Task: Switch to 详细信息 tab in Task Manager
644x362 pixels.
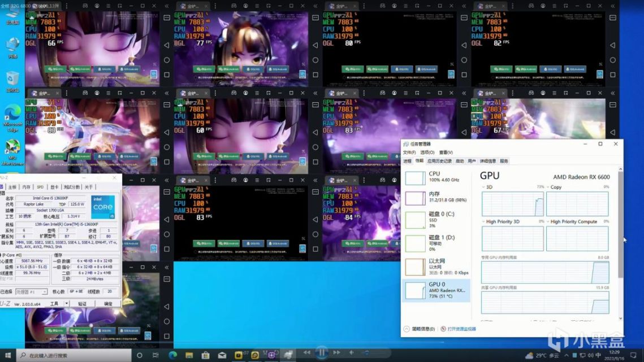Action: 488,161
